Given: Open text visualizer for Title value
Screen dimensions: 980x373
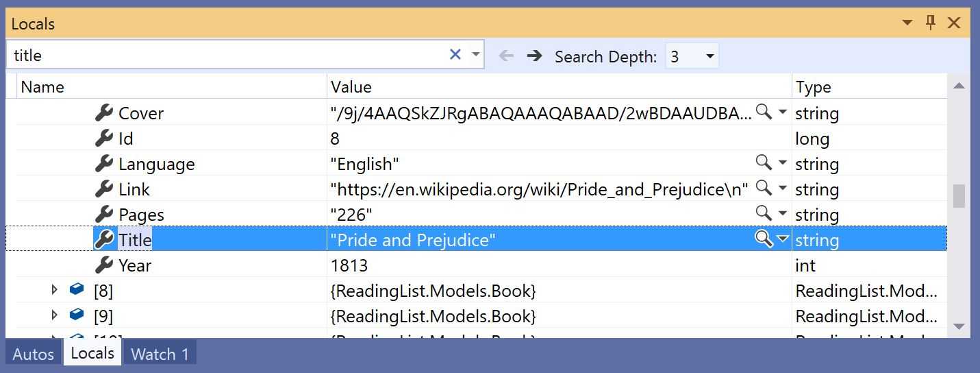Looking at the screenshot, I should point(764,239).
